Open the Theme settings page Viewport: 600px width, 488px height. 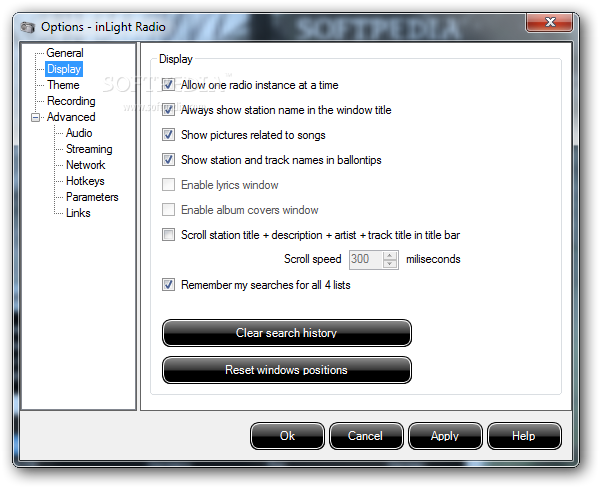[63, 85]
